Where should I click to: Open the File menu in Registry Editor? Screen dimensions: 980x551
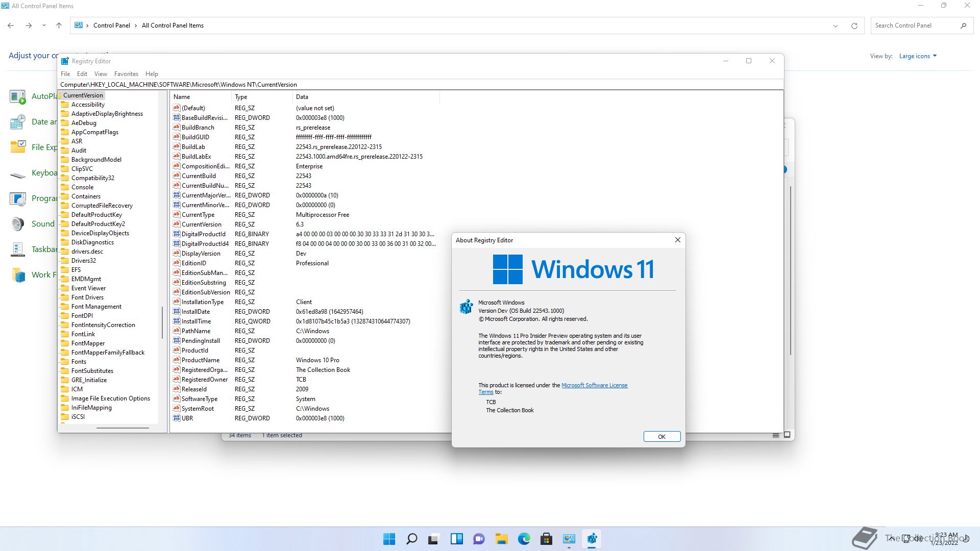pyautogui.click(x=65, y=74)
